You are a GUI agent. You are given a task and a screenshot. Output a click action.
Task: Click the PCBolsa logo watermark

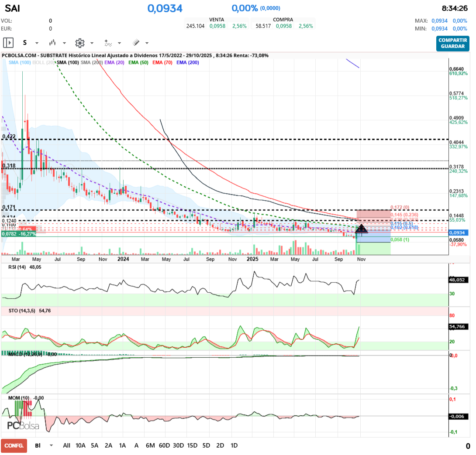[23, 426]
